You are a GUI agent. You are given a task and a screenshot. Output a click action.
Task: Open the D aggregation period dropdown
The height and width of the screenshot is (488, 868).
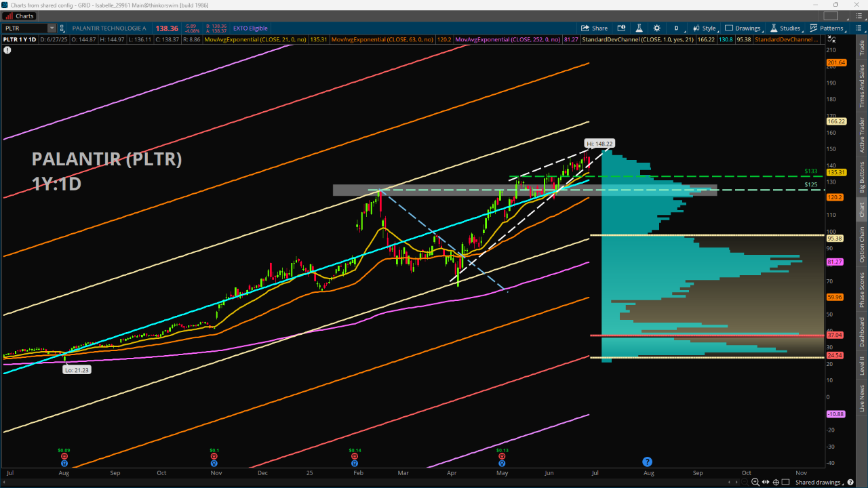pos(676,28)
